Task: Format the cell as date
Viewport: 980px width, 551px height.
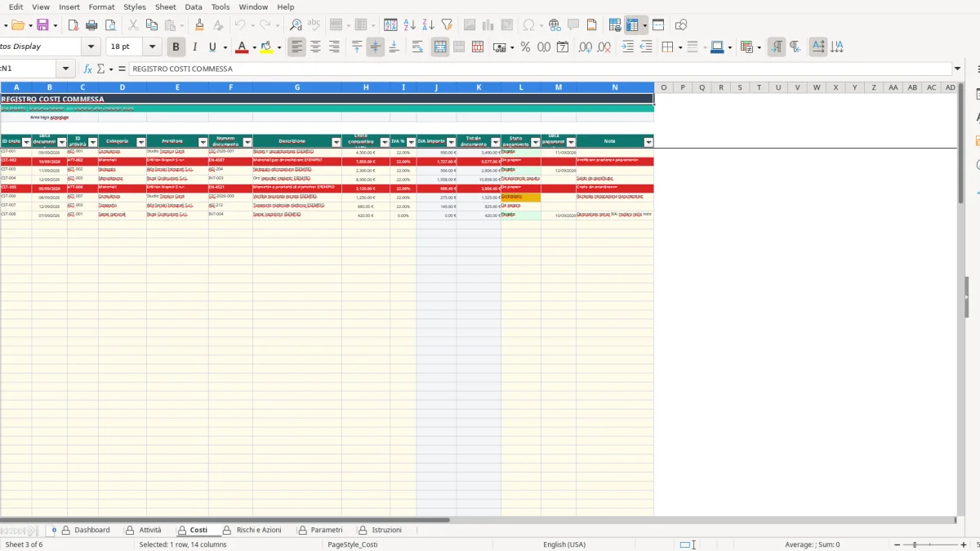Action: [x=563, y=47]
